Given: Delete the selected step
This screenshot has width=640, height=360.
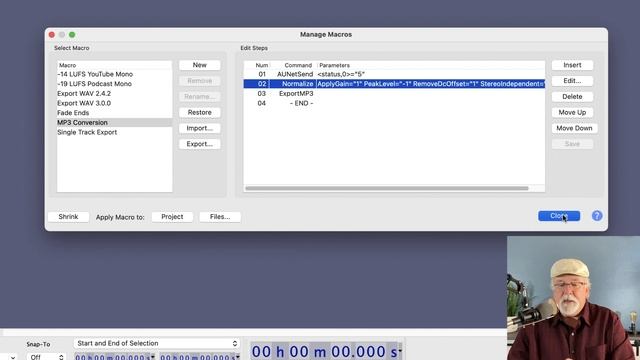Looking at the screenshot, I should [572, 97].
